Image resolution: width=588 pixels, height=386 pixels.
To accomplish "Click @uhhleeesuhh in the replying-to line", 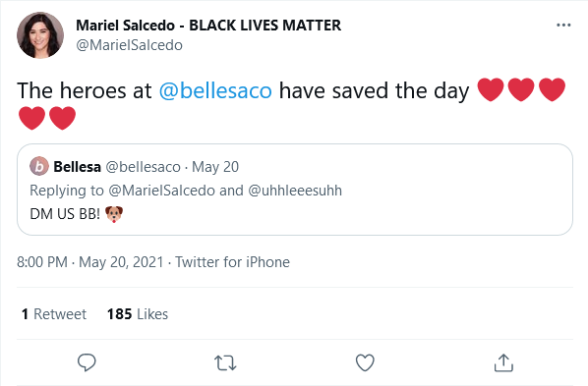I will (295, 191).
